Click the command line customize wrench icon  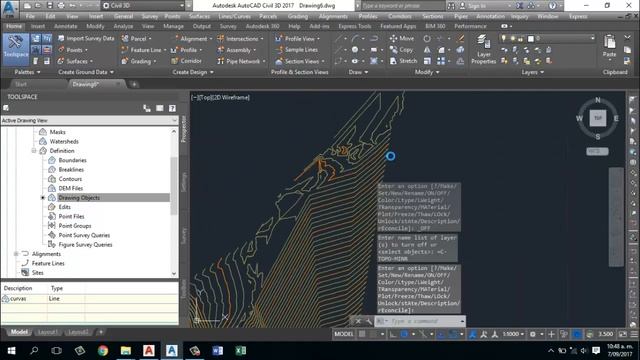coord(369,322)
